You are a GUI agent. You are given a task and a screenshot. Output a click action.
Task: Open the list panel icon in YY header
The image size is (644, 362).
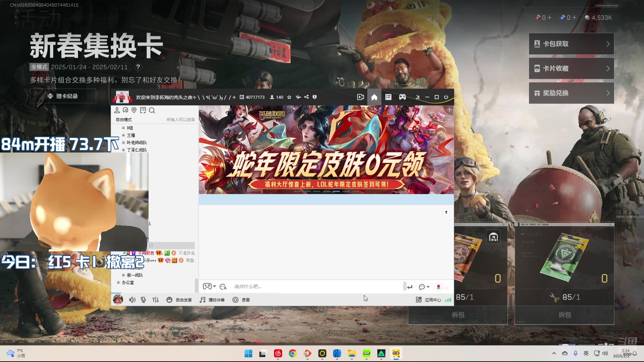point(388,97)
